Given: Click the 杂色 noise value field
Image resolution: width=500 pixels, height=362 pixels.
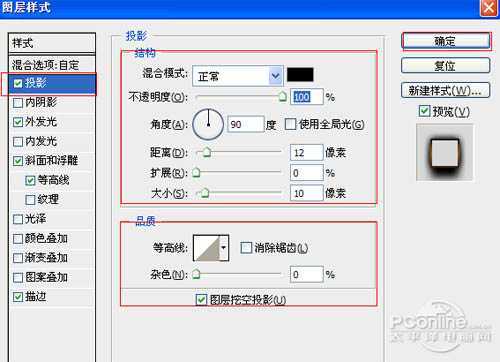Looking at the screenshot, I should tap(307, 275).
